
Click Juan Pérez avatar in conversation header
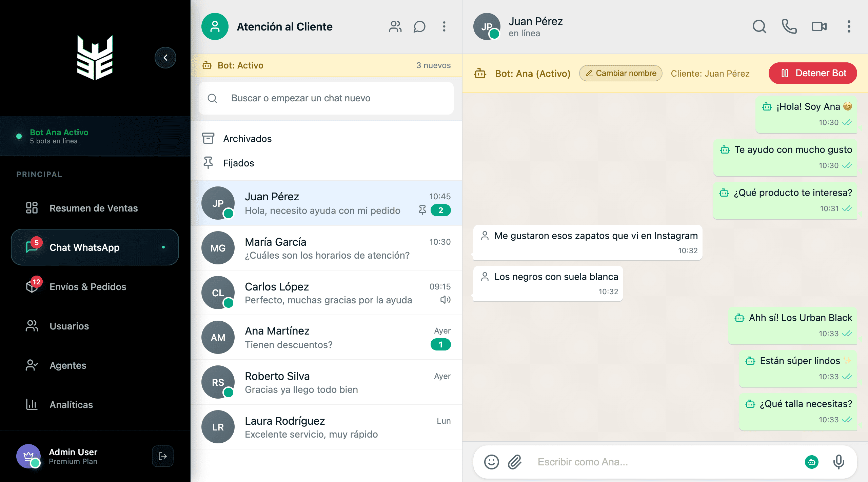click(x=487, y=26)
